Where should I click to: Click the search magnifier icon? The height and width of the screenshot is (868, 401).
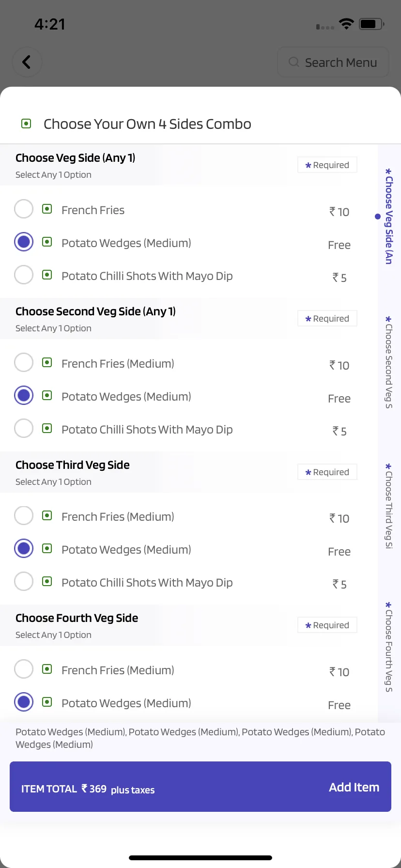[x=294, y=62]
